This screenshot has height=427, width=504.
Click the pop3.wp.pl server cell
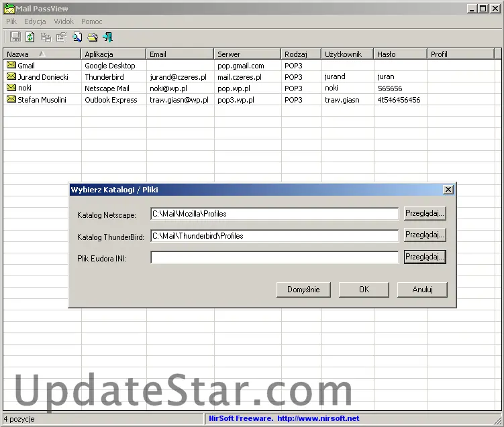(236, 100)
